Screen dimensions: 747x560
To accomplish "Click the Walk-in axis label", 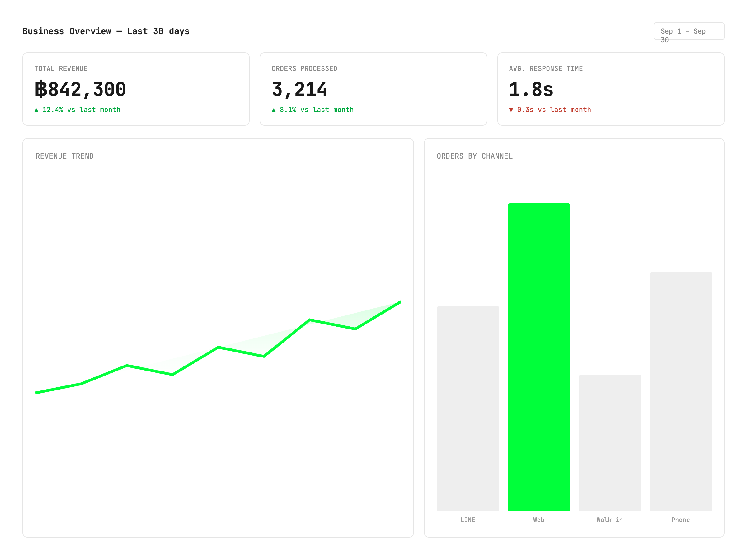I will coord(609,520).
